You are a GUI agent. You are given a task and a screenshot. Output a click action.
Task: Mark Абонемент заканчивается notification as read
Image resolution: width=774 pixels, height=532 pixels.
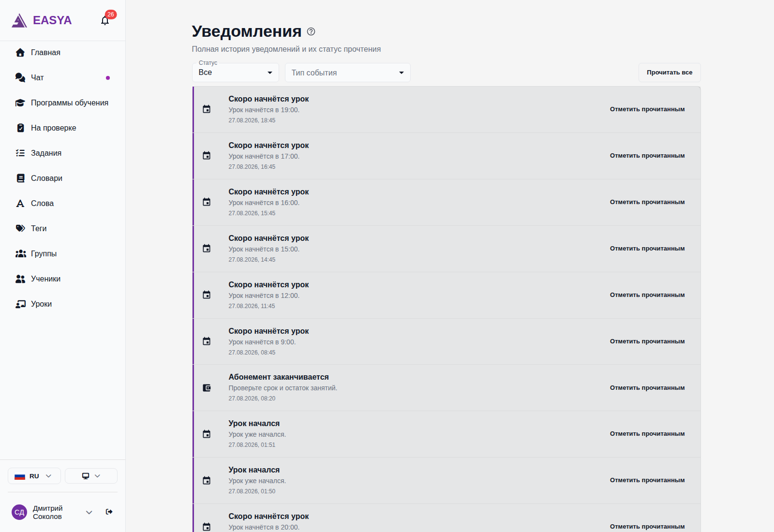647,388
